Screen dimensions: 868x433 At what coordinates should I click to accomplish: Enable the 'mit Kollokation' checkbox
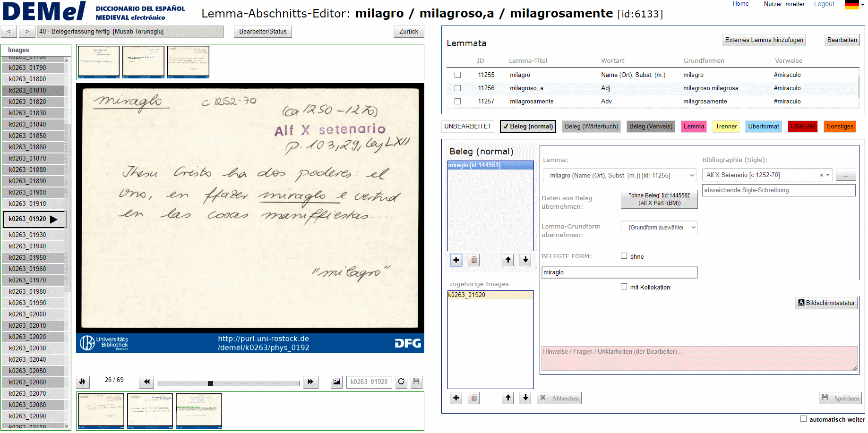tap(624, 287)
